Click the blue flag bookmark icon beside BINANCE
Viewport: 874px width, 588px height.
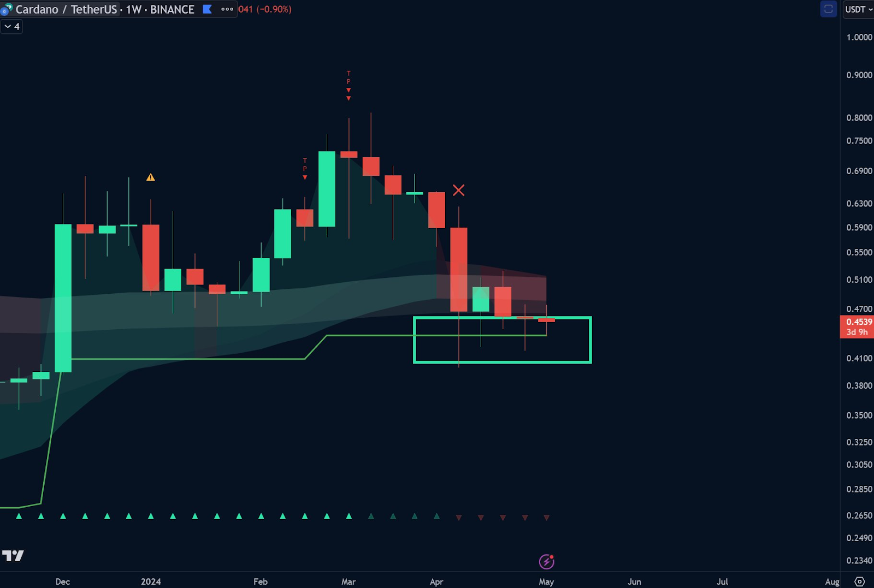click(206, 9)
